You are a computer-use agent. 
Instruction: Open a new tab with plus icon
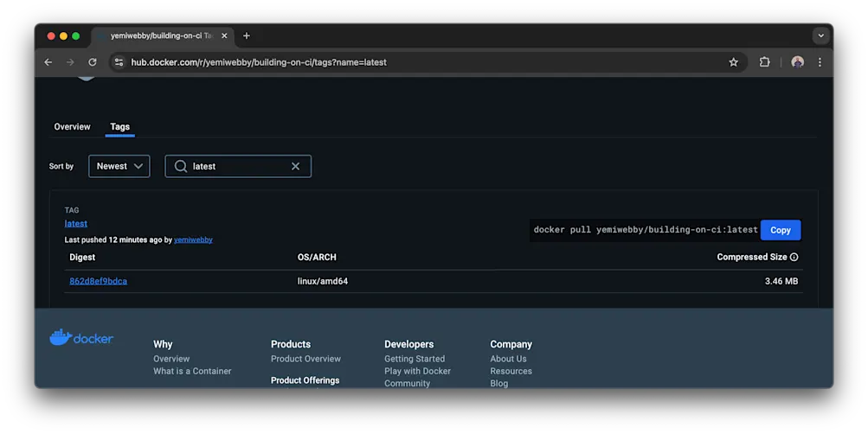[x=247, y=36]
